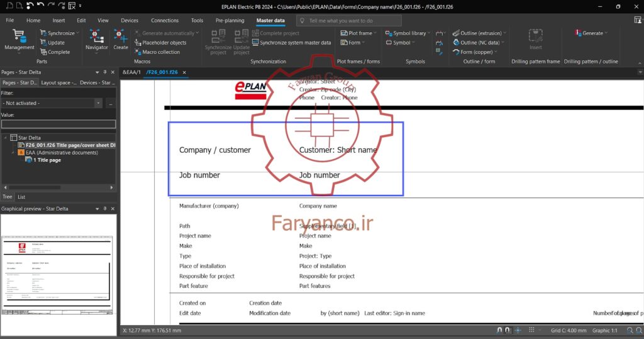Click the 'Responsible for project' label on left
Viewport: 644px width, 339px height.
point(206,276)
